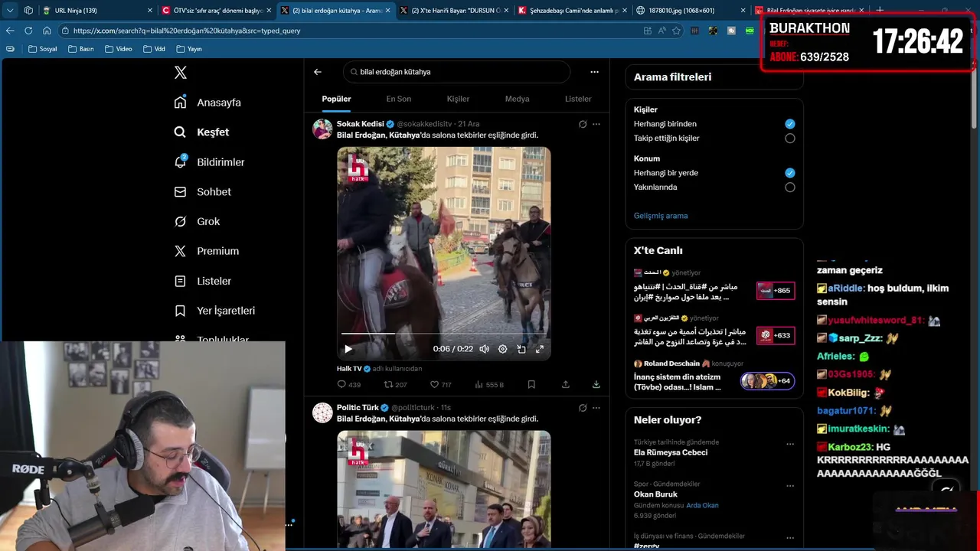Enter fullscreen on the video
The width and height of the screenshot is (980, 551).
pos(539,349)
